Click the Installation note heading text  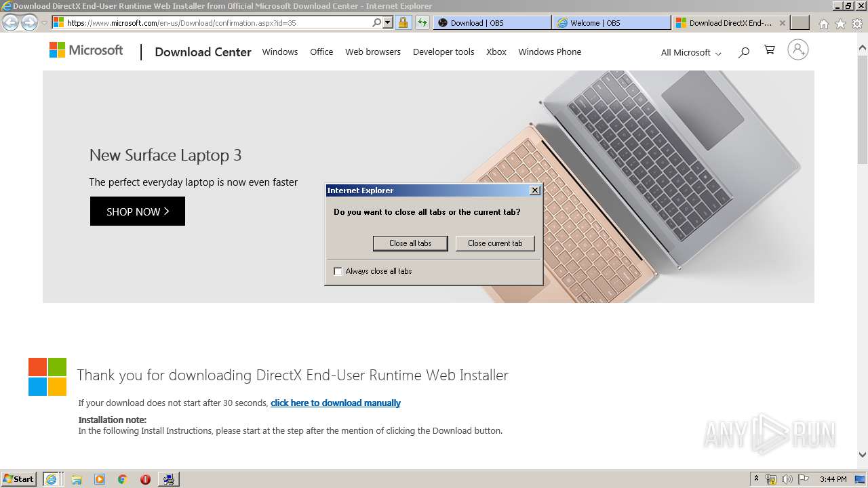tap(112, 420)
